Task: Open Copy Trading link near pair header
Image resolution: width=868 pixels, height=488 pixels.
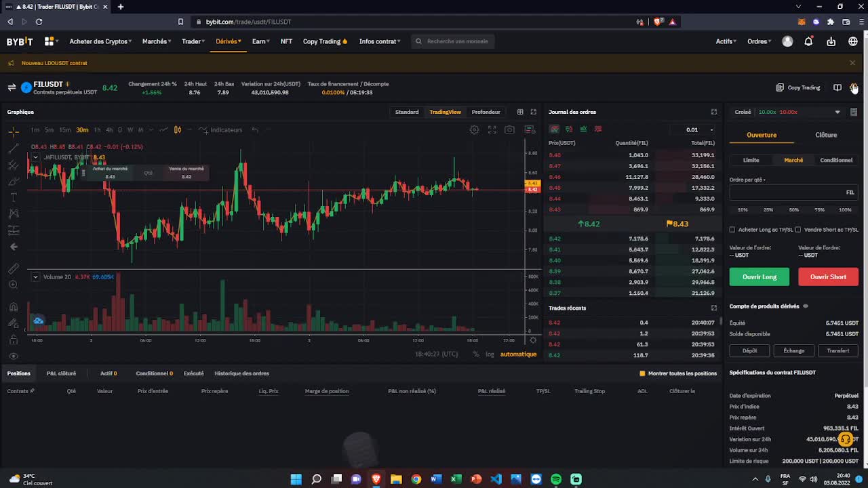Action: click(798, 87)
